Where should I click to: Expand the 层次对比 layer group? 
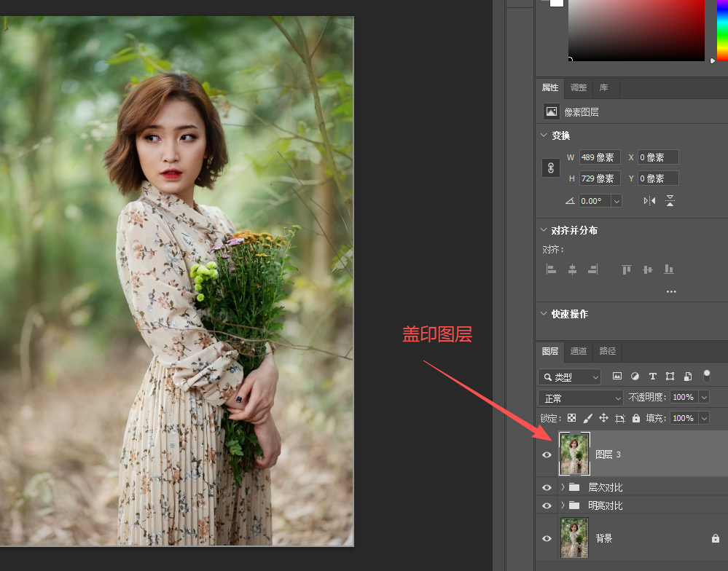(563, 487)
